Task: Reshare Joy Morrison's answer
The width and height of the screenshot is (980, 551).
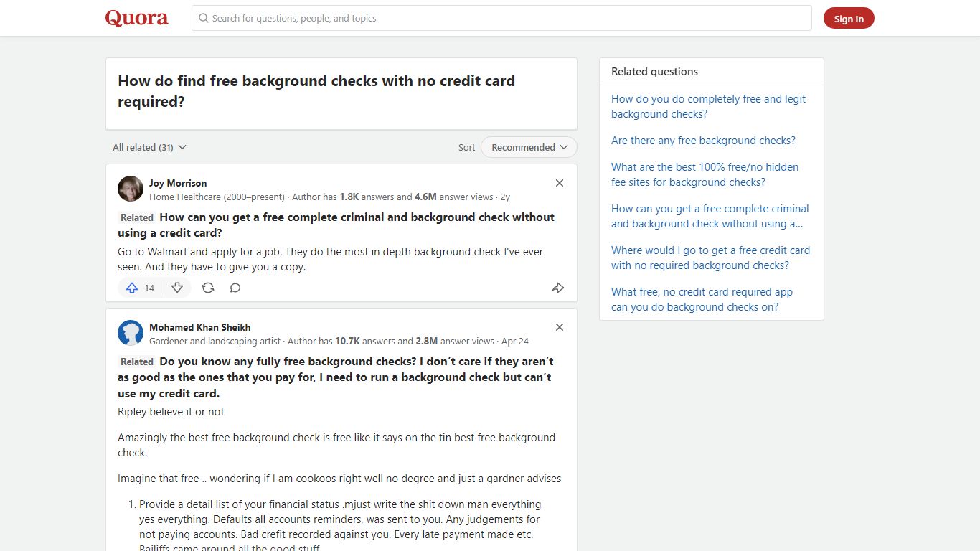Action: coord(208,288)
